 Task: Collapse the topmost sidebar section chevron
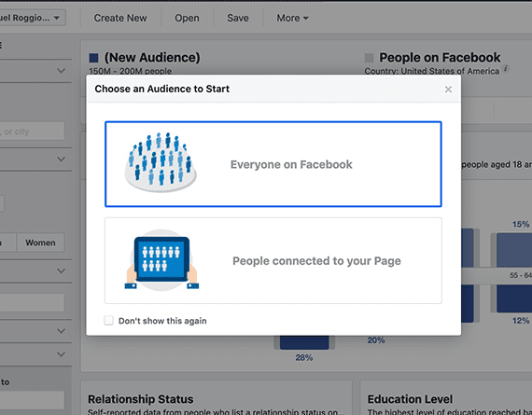[x=61, y=71]
